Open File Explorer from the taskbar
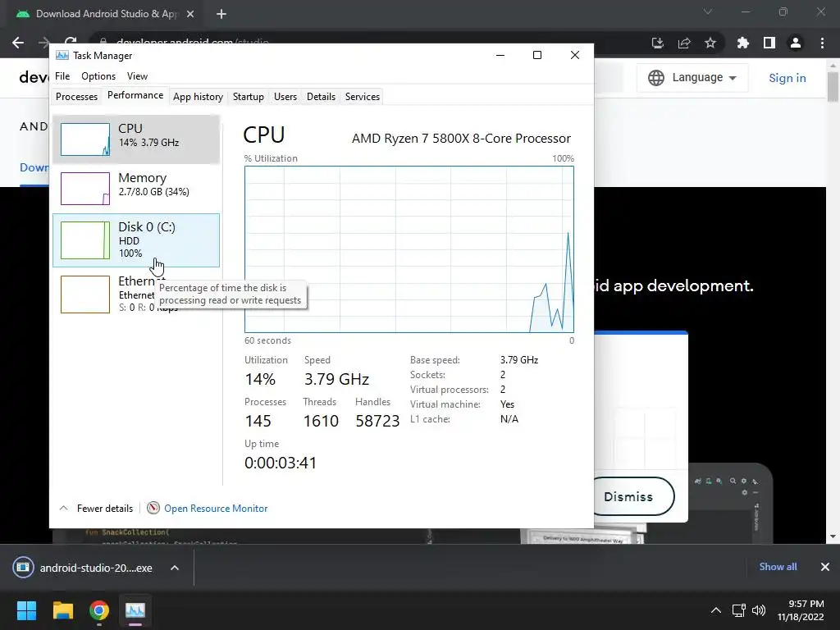Screen dimensions: 840x630 point(62,610)
